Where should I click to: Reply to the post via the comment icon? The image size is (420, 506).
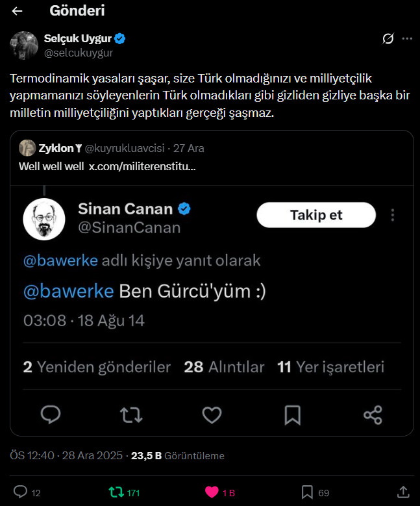(21, 492)
